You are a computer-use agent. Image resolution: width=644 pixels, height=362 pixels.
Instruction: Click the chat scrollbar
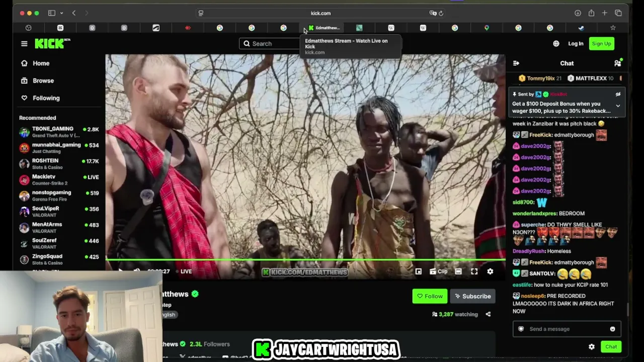(x=628, y=310)
